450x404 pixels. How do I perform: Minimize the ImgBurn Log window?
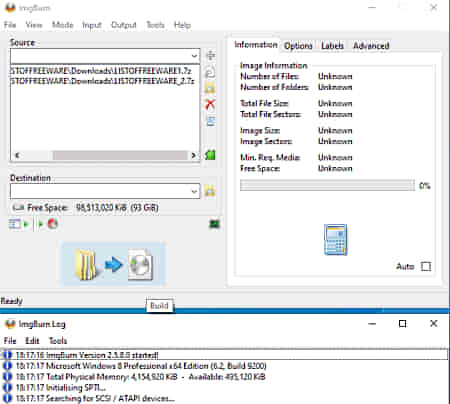[372, 324]
